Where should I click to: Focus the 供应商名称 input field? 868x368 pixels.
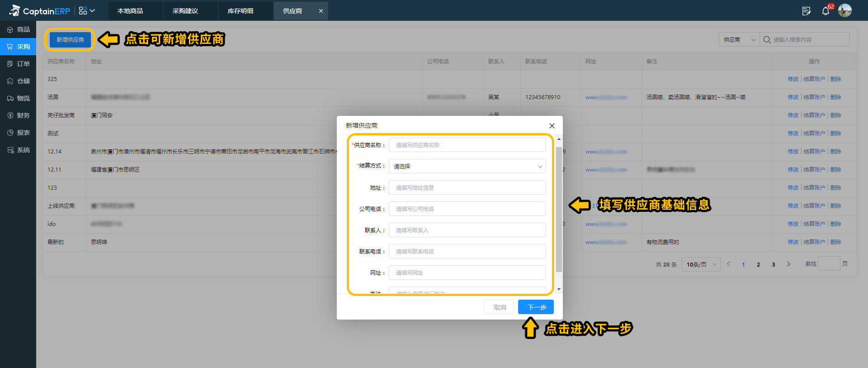click(x=467, y=145)
